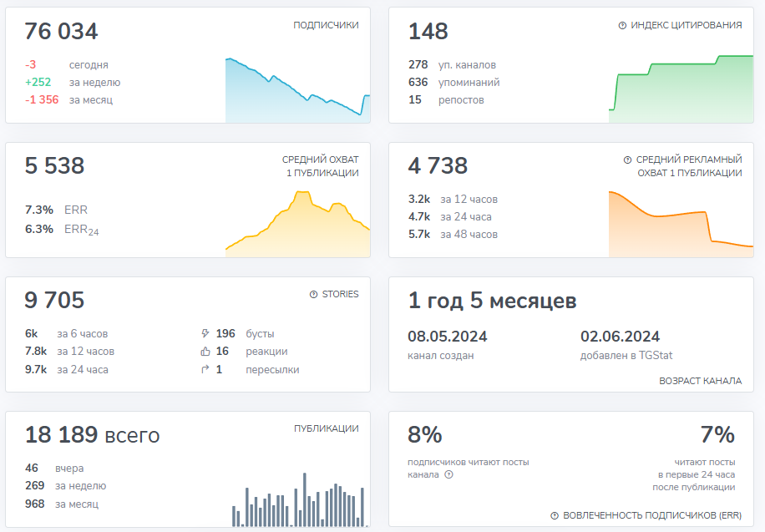Click the green citation index chart

(681, 89)
